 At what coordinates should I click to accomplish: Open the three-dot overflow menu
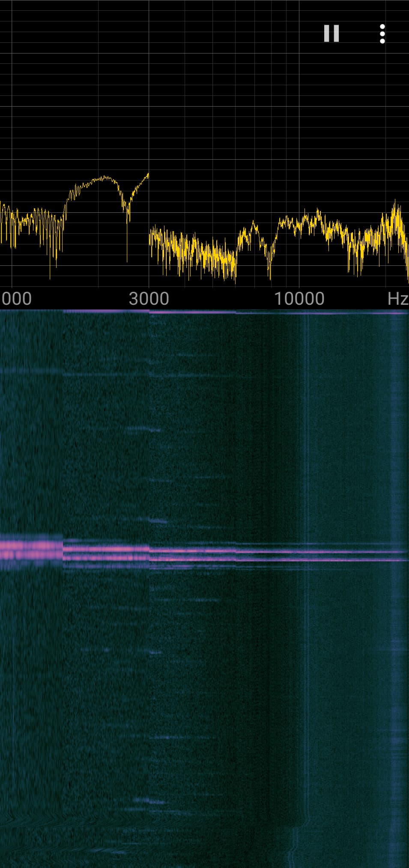(x=382, y=33)
